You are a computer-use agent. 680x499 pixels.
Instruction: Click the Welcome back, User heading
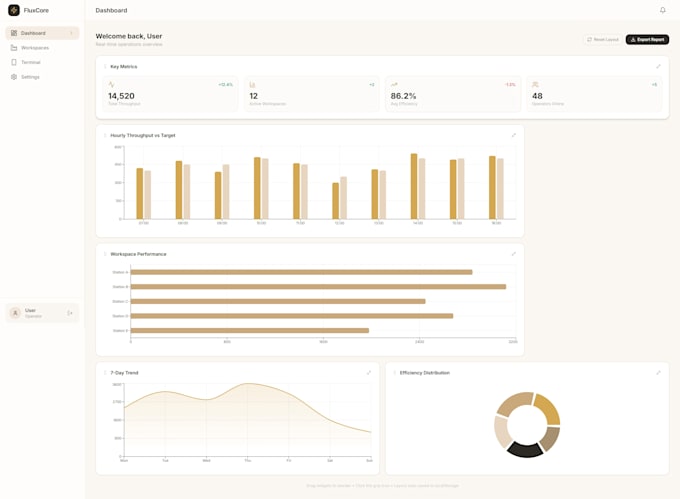(x=129, y=36)
